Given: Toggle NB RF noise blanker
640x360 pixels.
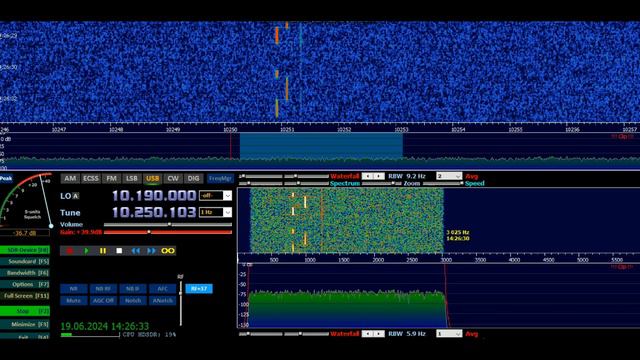Looking at the screenshot, I should point(103,289).
